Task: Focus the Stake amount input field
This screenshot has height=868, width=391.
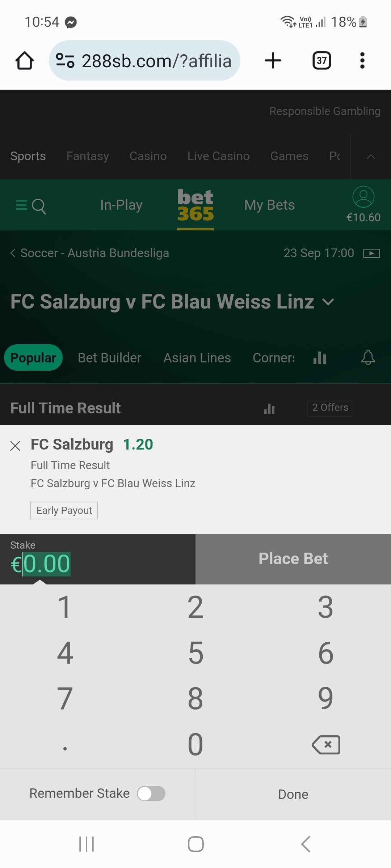Action: coord(98,559)
